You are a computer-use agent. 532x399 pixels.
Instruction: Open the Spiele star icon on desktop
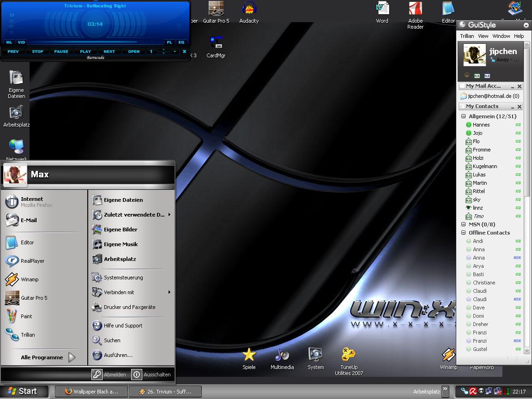pos(249,359)
